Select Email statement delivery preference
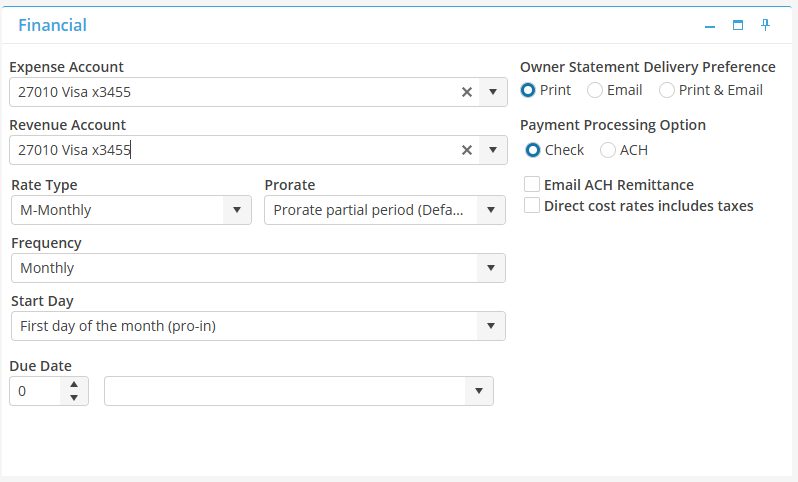Viewport: 798px width, 482px height. [595, 90]
